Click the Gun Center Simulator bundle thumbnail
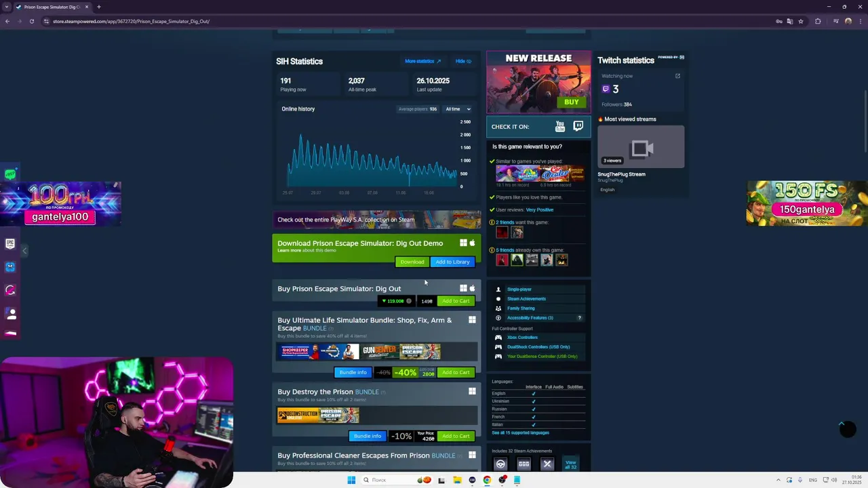868x488 pixels. (380, 352)
